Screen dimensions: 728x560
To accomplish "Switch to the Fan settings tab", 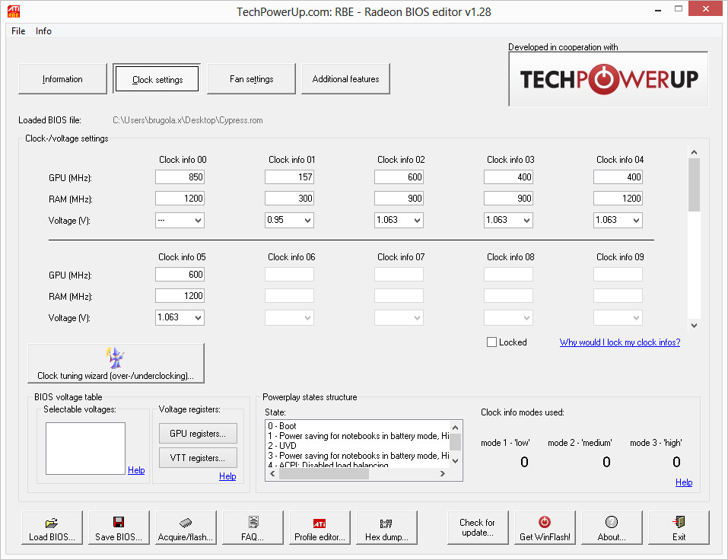I will tap(251, 79).
